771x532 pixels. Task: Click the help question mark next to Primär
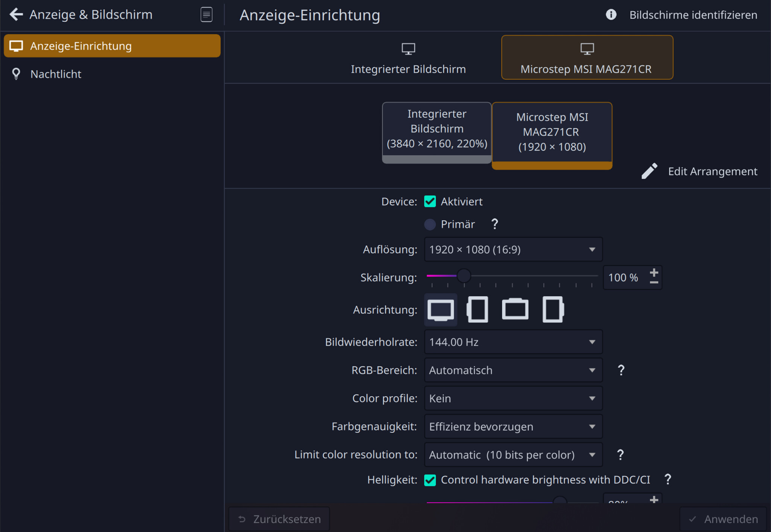(x=494, y=224)
